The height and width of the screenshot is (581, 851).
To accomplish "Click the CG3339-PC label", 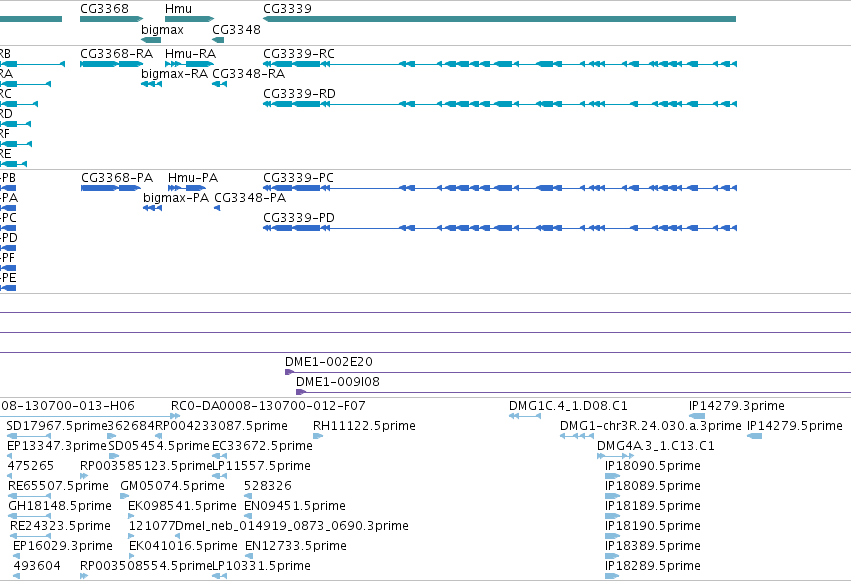I will click(298, 178).
